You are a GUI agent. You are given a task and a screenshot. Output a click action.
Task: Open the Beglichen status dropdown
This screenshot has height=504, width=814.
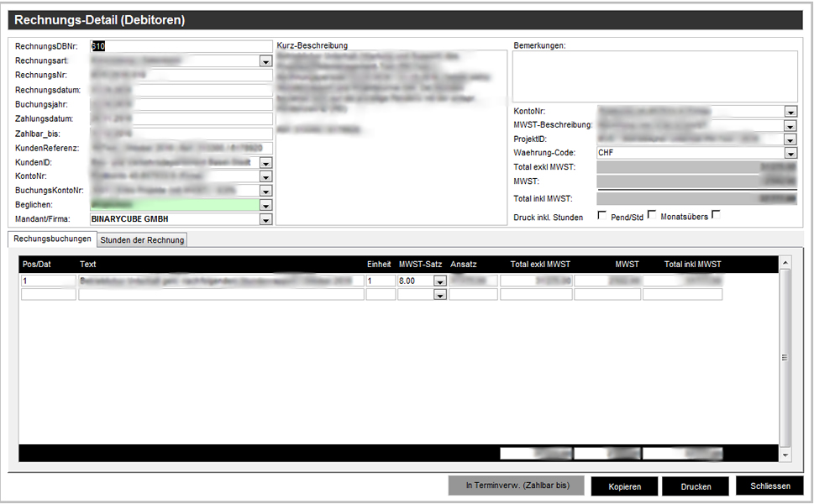point(265,205)
